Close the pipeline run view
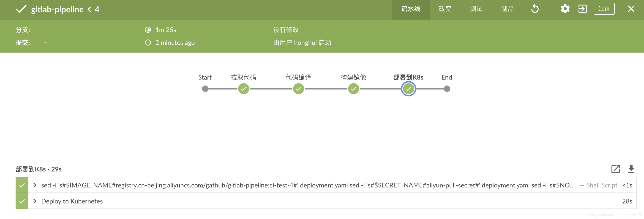644x219 pixels. (x=631, y=9)
